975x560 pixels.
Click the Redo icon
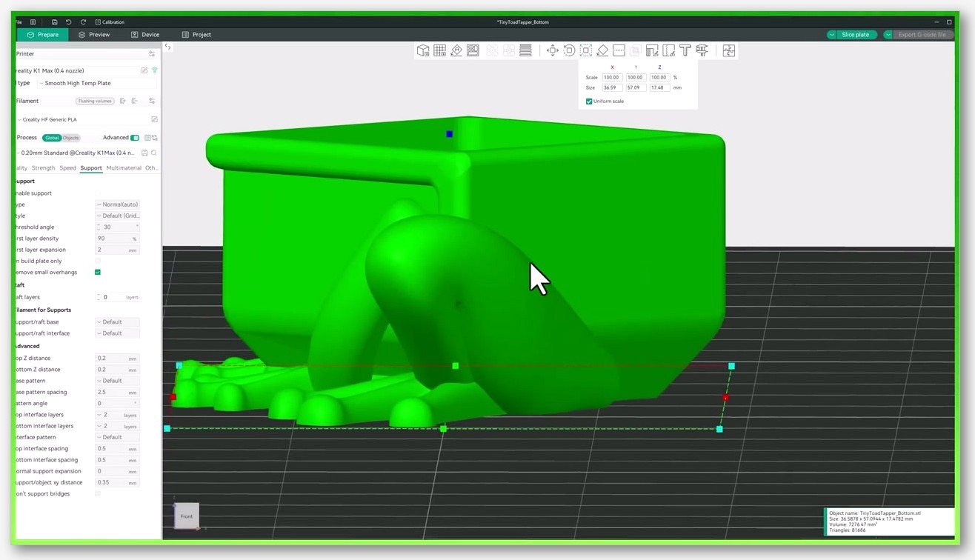click(83, 22)
